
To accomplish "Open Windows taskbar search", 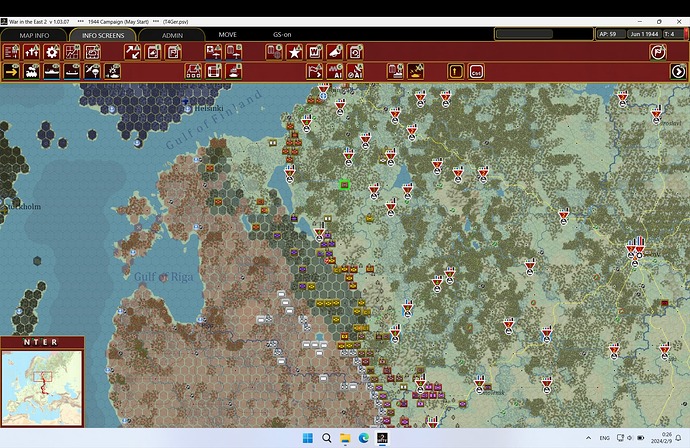I will tap(327, 438).
